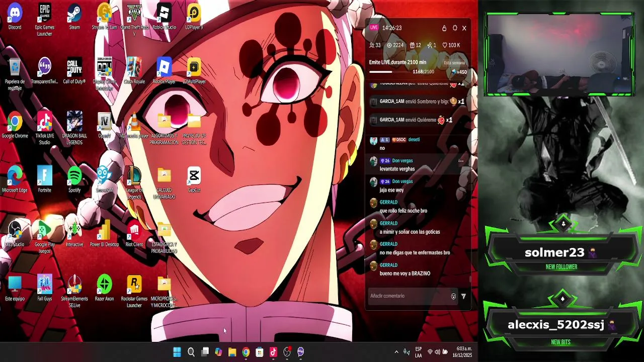
Task: Launch Clash Royale desktop icon
Action: 134,70
